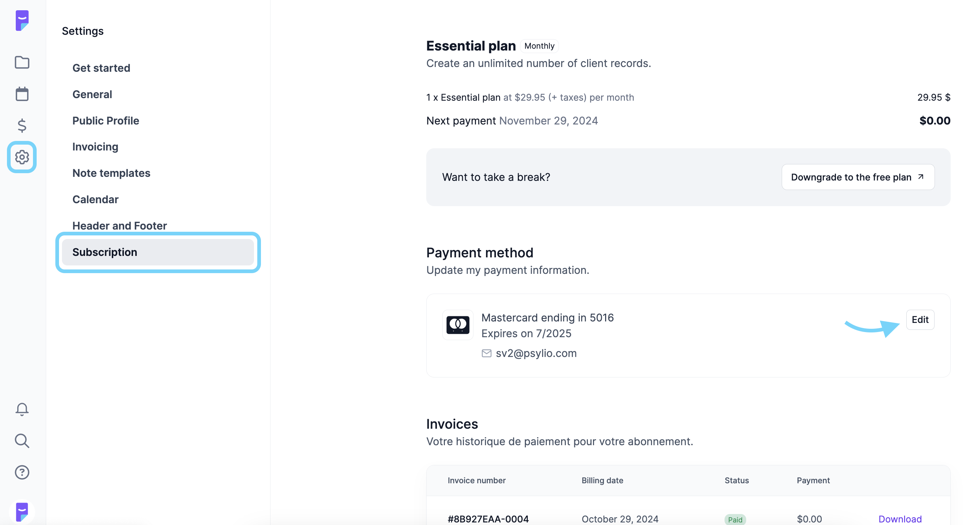The width and height of the screenshot is (980, 525).
Task: Download invoice #8B927EAA-0004
Action: (900, 519)
